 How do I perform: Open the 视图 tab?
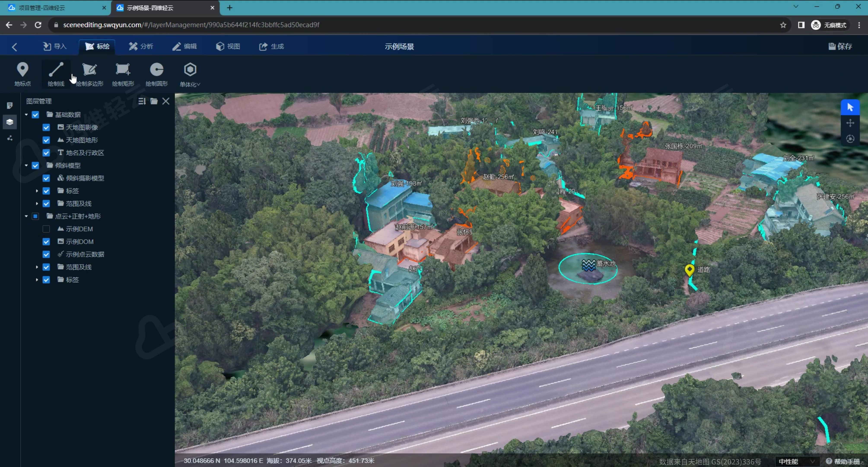point(228,46)
